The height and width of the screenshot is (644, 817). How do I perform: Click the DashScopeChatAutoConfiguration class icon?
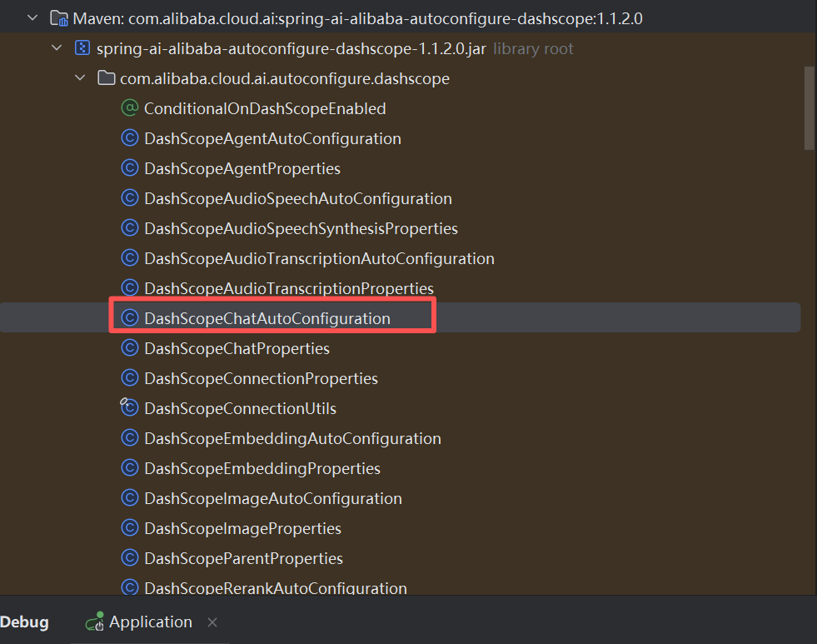click(x=130, y=317)
